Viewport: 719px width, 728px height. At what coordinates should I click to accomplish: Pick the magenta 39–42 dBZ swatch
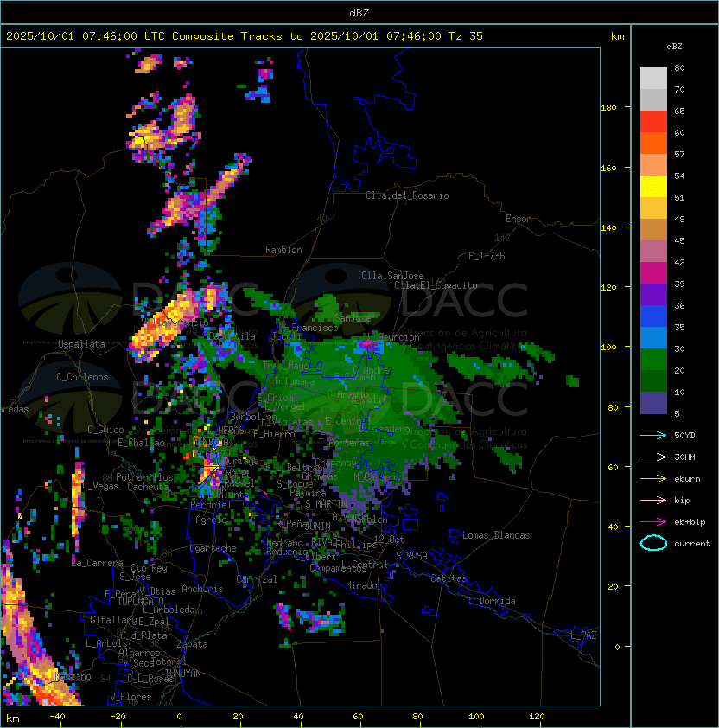tap(653, 273)
